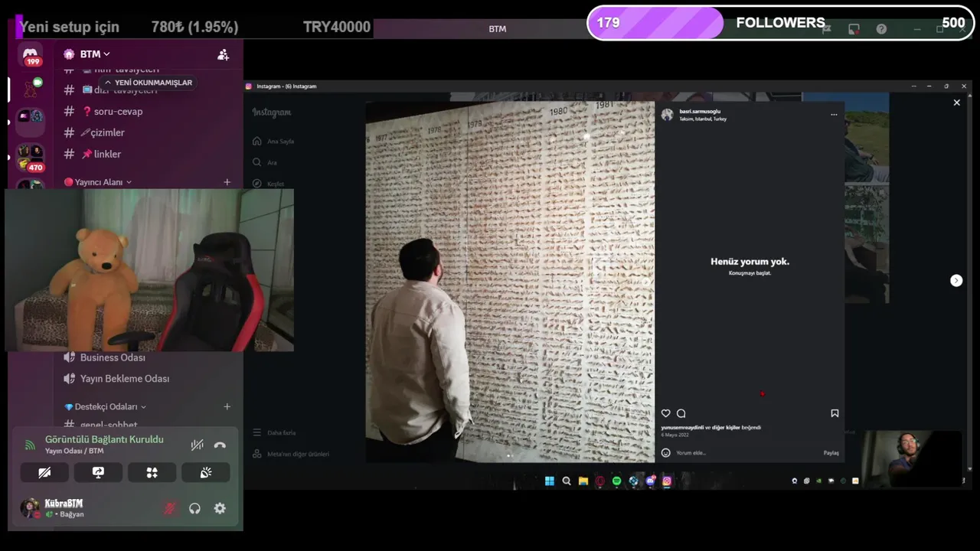Open Instagram app from taskbar
This screenshot has height=551, width=980.
coord(667,481)
